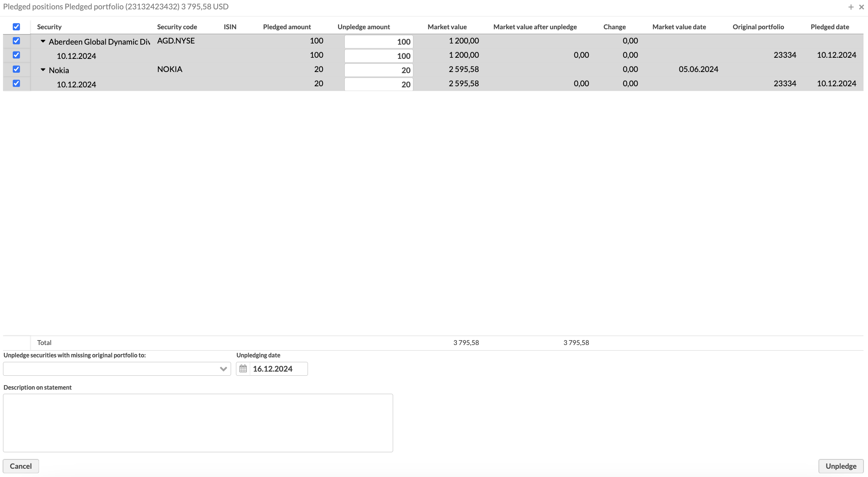Collapse the Nokia tree row
Screen dimensions: 868x477
click(x=43, y=70)
